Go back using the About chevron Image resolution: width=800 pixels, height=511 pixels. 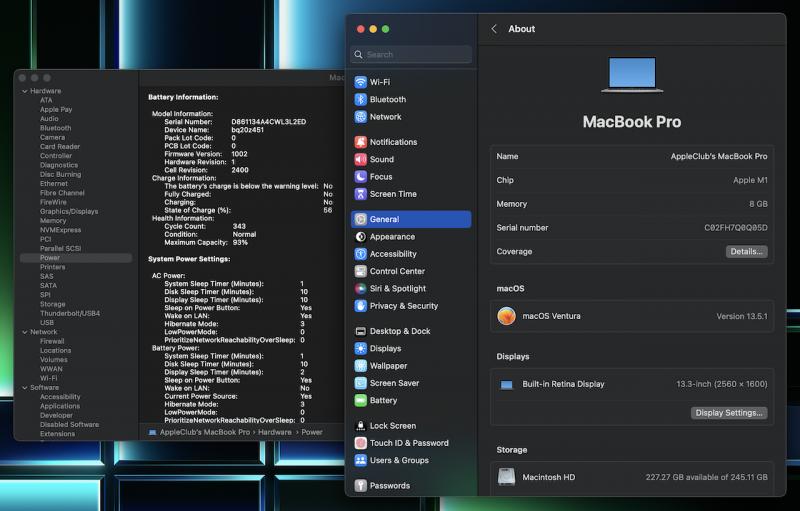[x=494, y=29]
